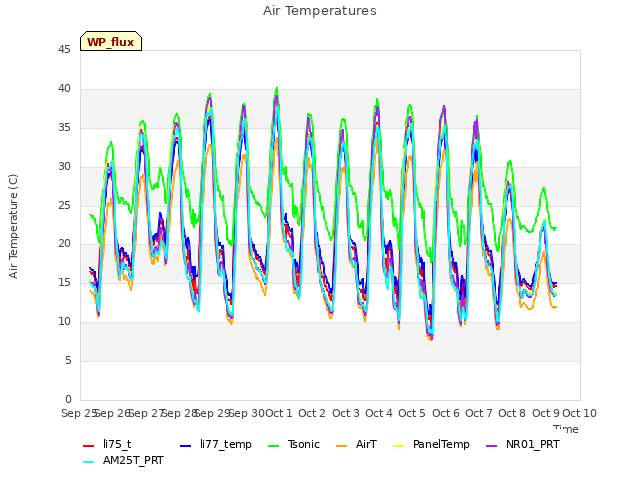Screen dimensions: 640x480
Task: Click the Oct 7 x-axis tick label
Action: (478, 413)
